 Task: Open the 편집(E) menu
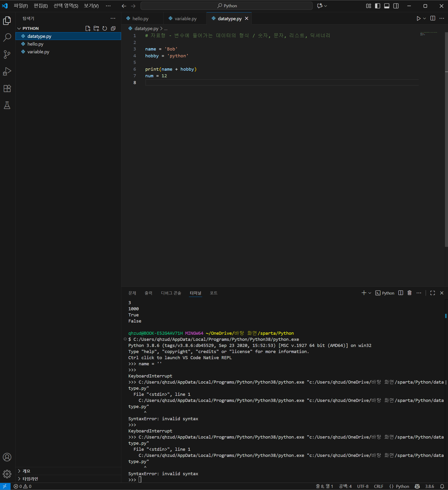point(41,6)
